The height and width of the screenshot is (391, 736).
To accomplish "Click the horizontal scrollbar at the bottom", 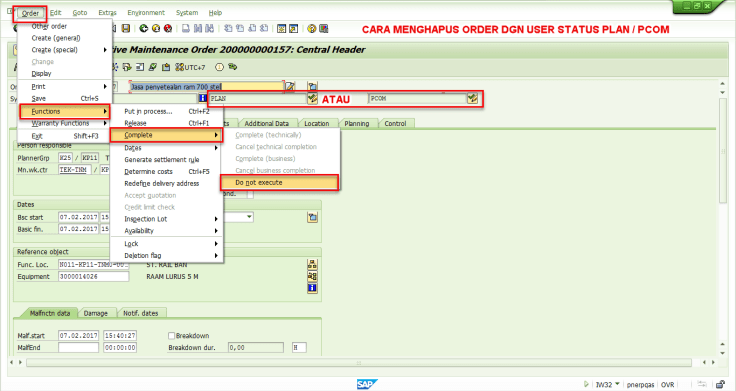I will pyautogui.click(x=359, y=363).
